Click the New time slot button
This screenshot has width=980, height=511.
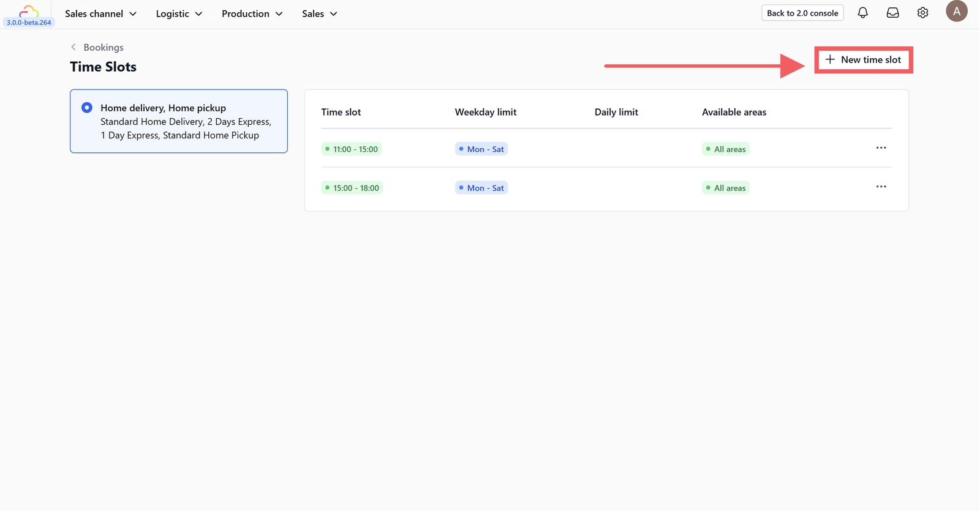(863, 59)
